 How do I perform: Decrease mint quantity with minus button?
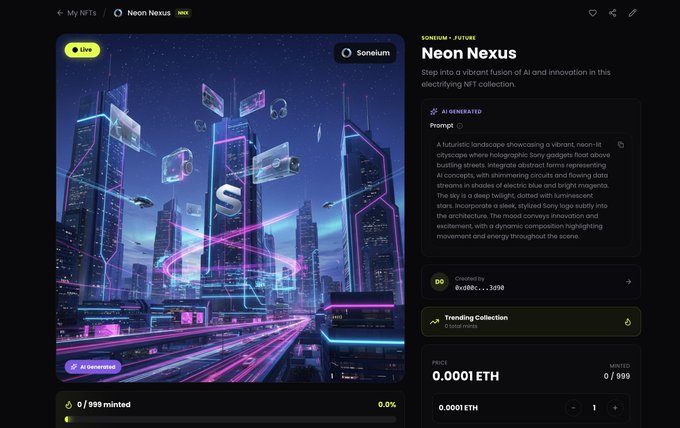point(573,408)
